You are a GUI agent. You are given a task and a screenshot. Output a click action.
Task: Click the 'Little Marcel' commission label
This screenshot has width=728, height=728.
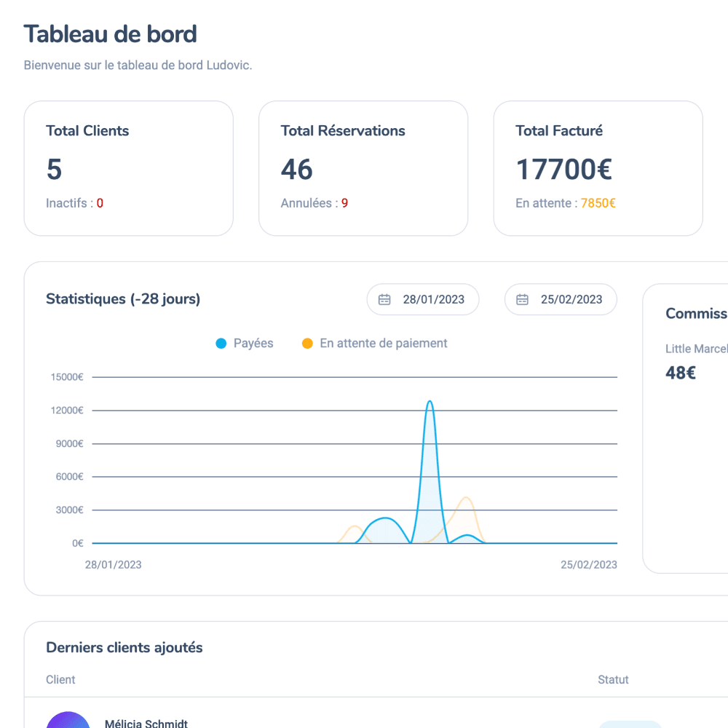(697, 349)
